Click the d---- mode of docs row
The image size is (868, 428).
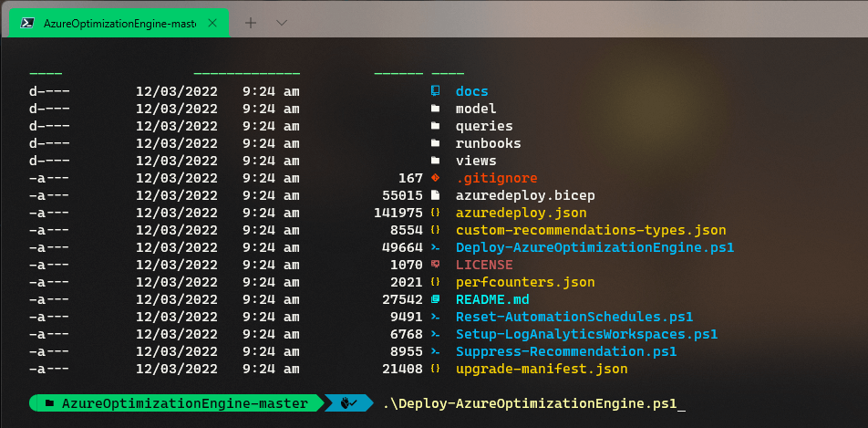[49, 91]
